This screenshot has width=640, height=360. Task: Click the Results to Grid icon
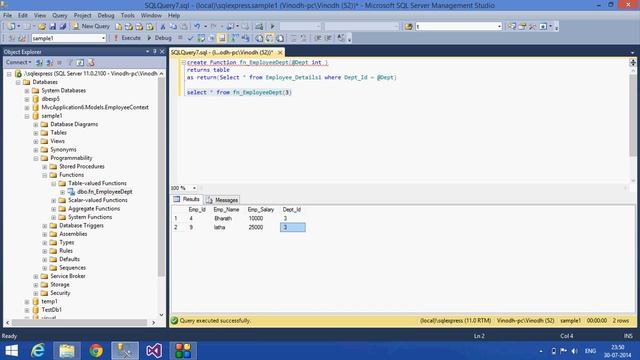point(269,38)
